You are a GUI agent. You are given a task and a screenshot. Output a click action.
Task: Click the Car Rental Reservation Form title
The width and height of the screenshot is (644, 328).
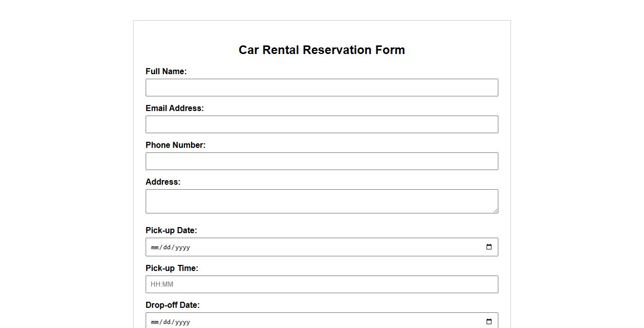pos(321,50)
